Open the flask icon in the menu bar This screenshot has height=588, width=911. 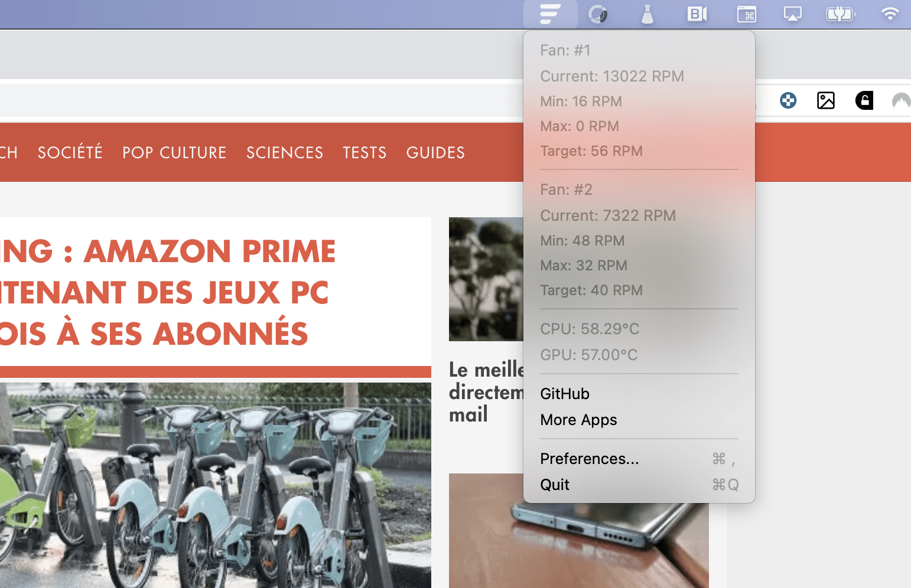coord(648,14)
